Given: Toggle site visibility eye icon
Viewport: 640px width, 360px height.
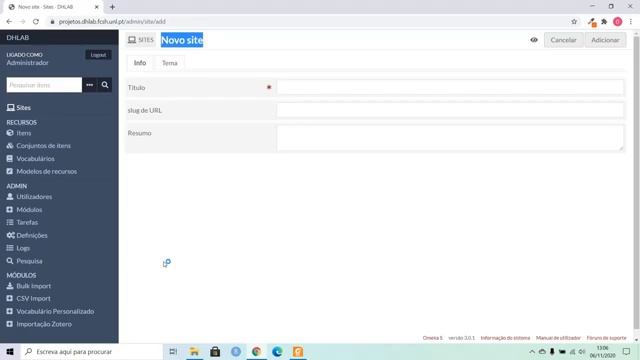Looking at the screenshot, I should tap(534, 40).
